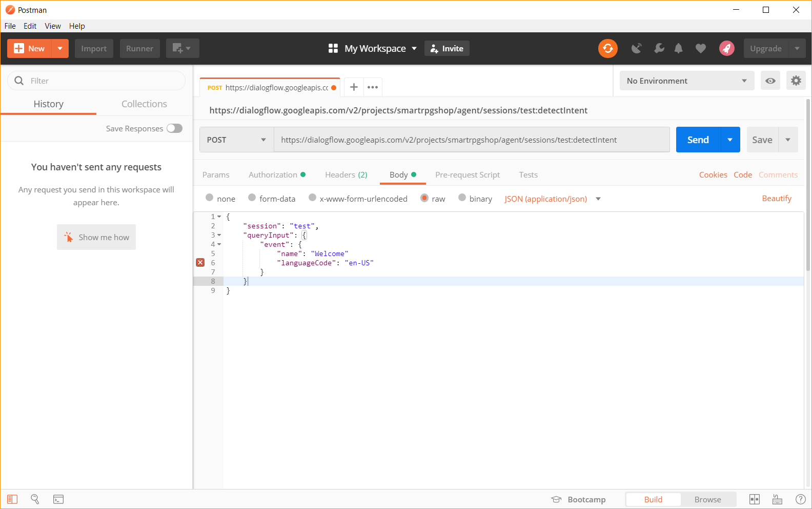The image size is (812, 509).
Task: Open the Tests tab
Action: [528, 174]
